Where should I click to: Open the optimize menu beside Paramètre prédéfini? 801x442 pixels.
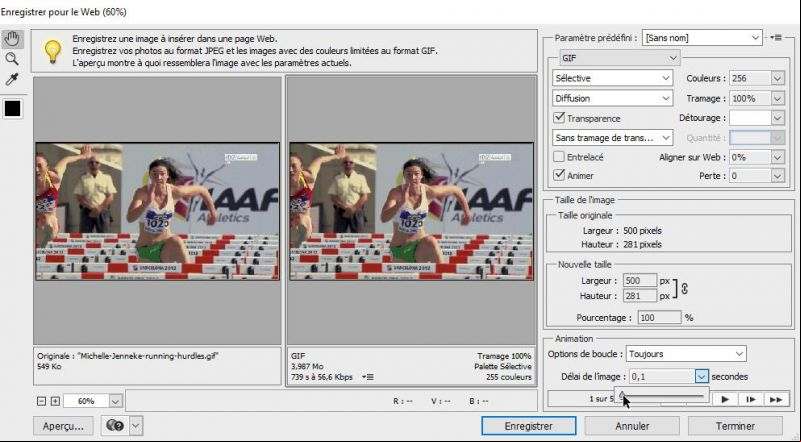[776, 38]
